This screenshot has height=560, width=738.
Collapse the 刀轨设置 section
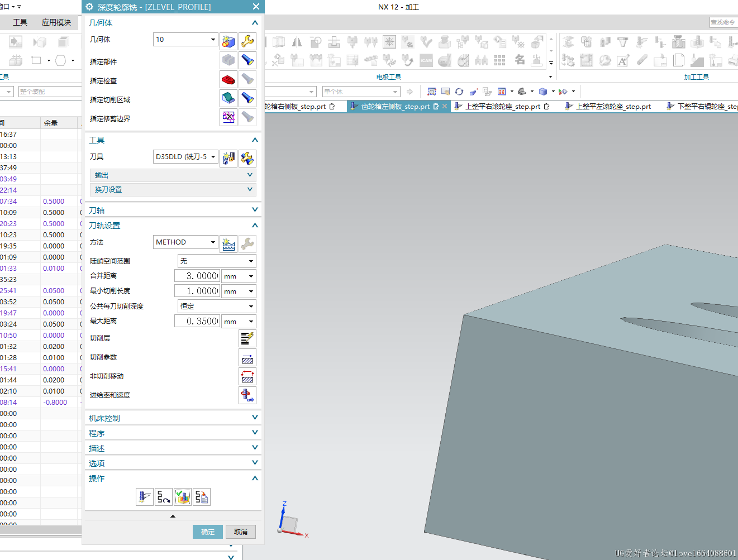pos(173,225)
